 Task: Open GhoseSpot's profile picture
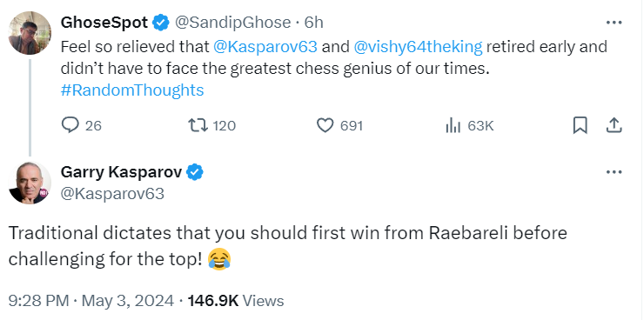30,33
